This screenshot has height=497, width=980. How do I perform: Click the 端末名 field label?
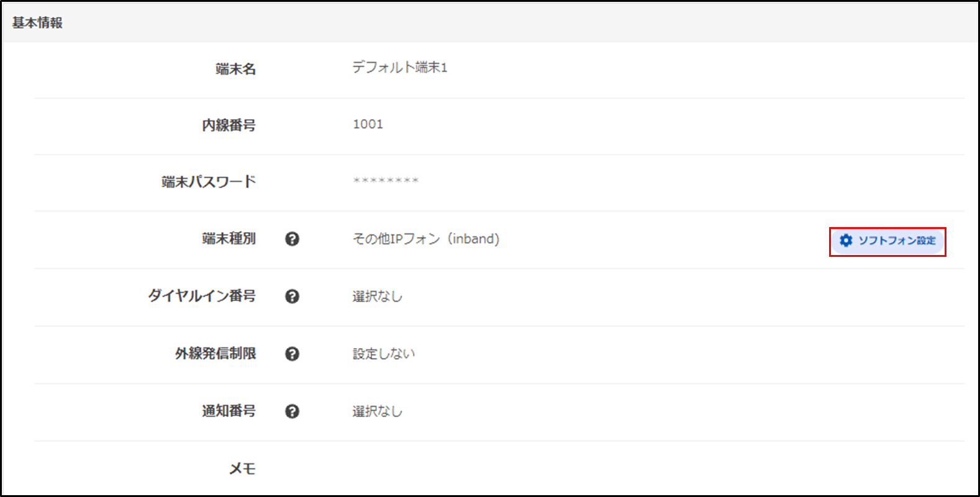click(235, 69)
